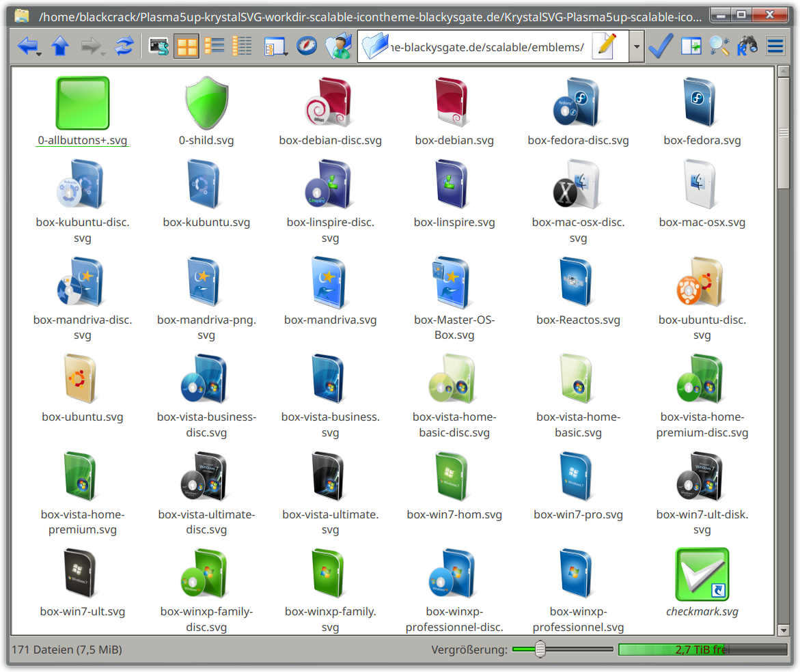Select box-mandriva-disc.svg file

coord(82,298)
